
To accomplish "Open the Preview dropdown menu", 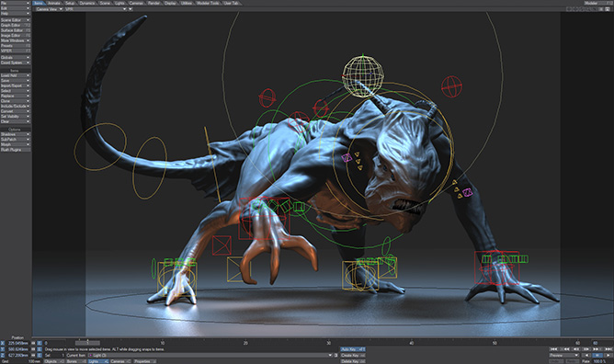I will tap(563, 355).
